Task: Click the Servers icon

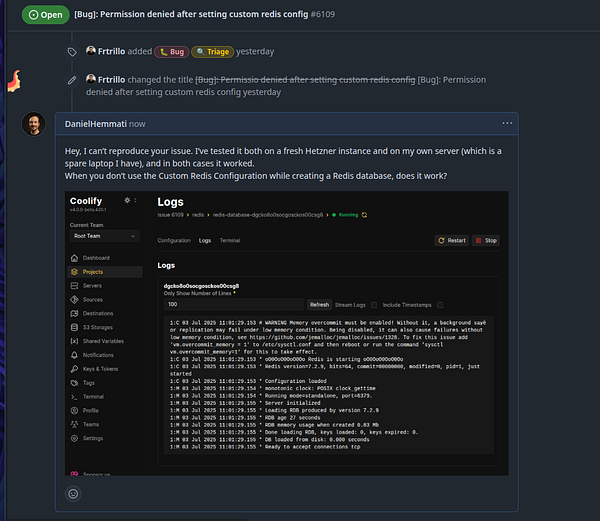Action: click(75, 286)
